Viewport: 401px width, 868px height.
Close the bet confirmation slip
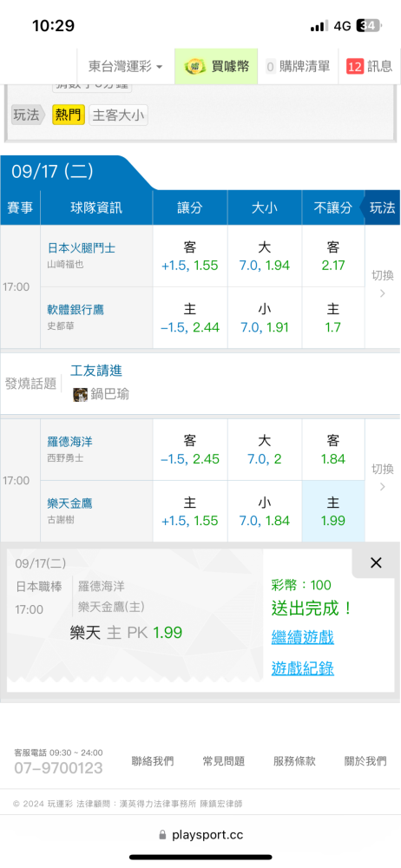[376, 563]
